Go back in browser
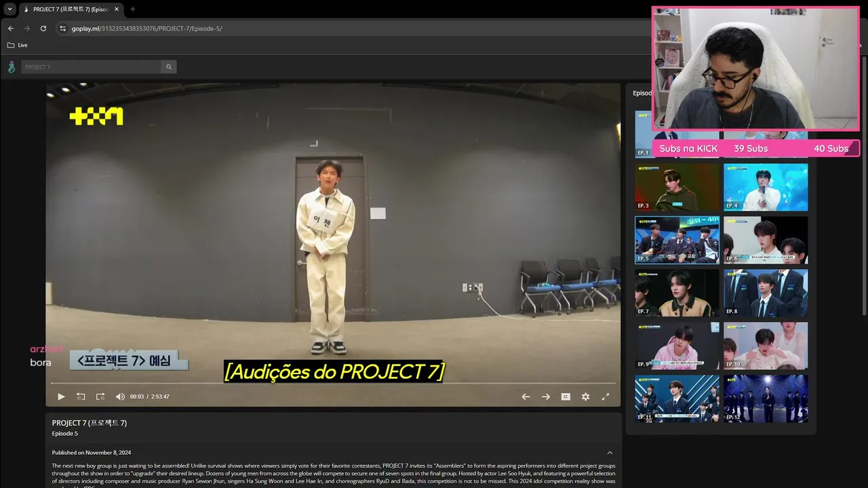The width and height of the screenshot is (868, 488). 11,28
